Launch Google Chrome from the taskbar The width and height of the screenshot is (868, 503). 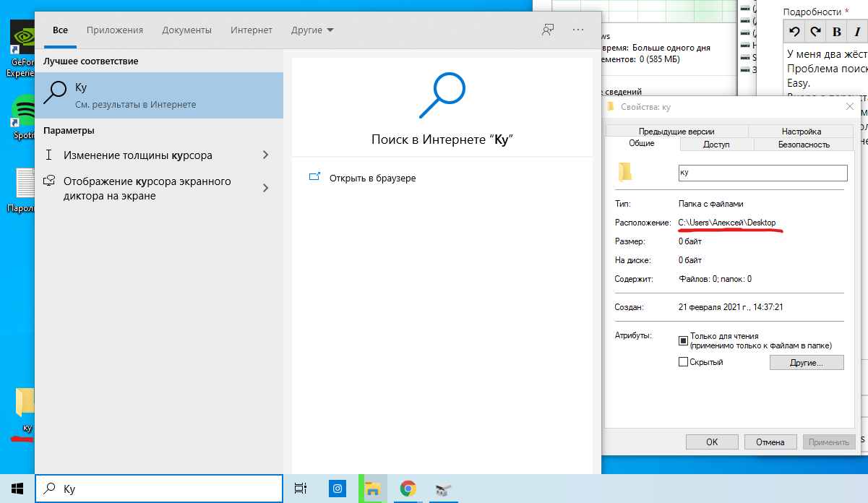click(408, 489)
